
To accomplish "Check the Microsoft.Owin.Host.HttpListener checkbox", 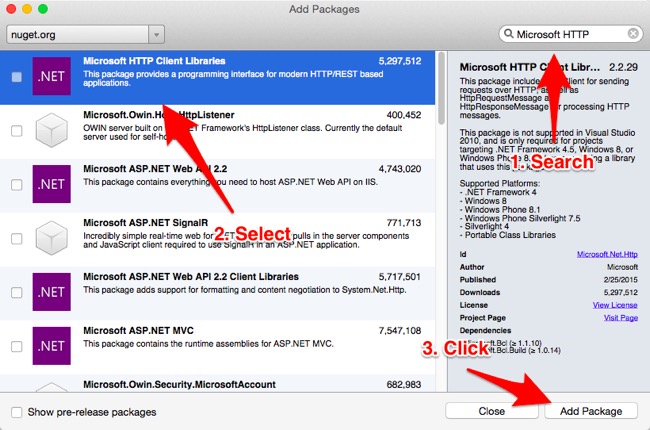I will [17, 131].
